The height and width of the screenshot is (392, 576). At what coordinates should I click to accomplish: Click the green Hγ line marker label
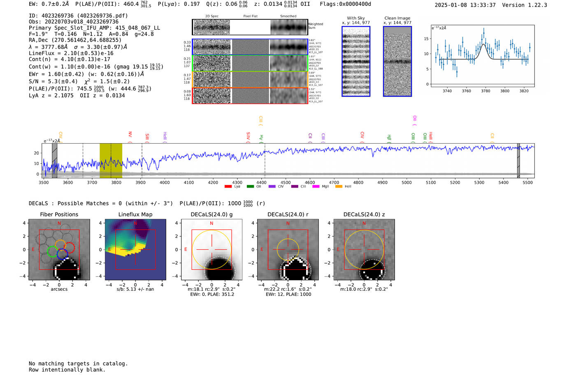(261, 138)
